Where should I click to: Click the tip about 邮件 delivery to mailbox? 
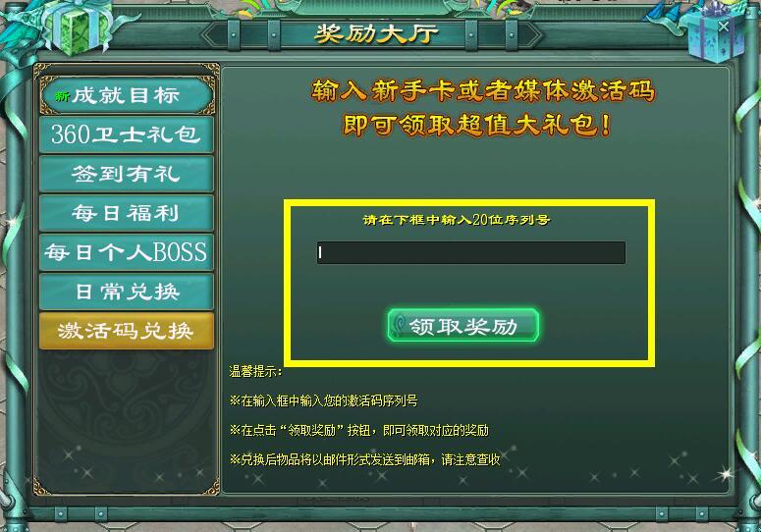365,459
